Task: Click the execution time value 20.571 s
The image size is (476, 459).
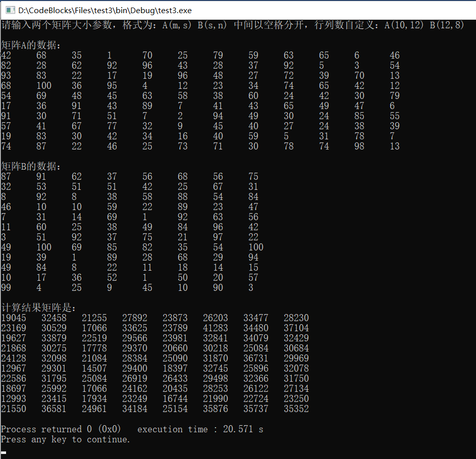Action: click(243, 429)
